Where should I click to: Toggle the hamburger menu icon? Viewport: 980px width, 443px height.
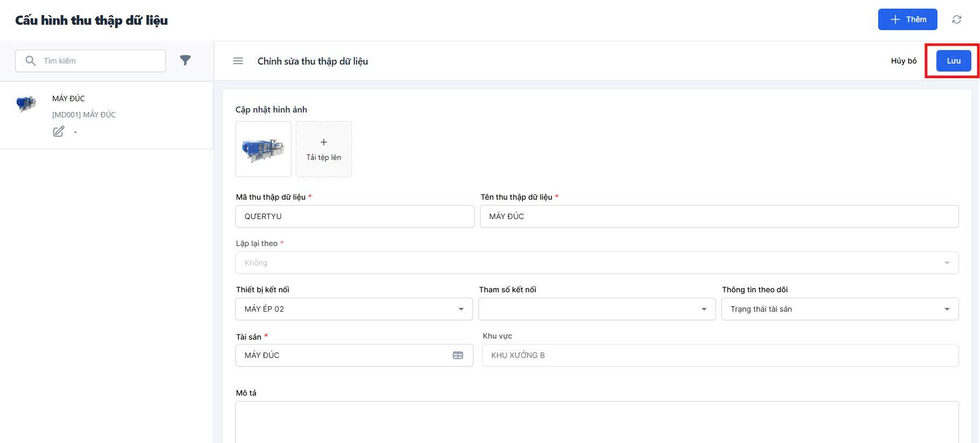click(238, 61)
